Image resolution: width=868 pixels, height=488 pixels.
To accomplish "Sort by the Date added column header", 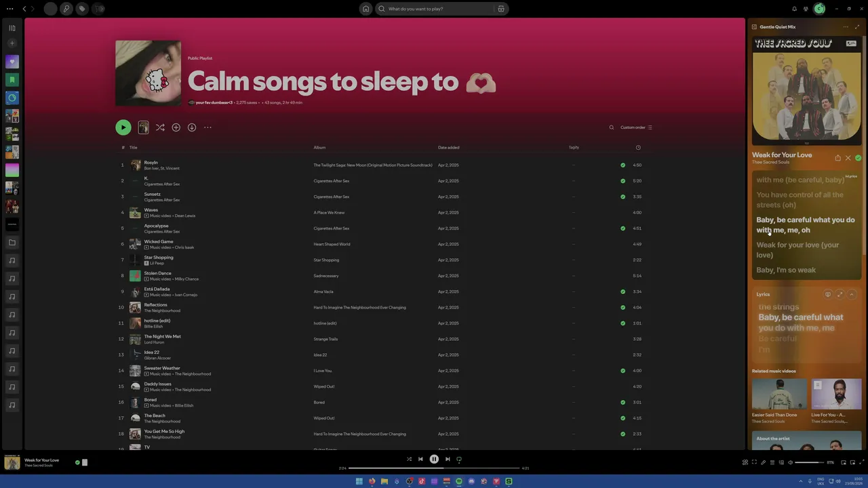I will (448, 148).
